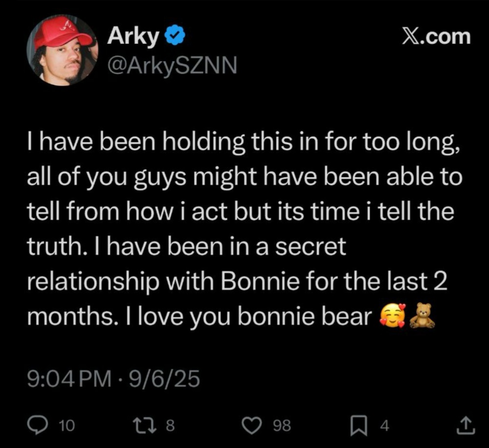Click the X.com label

[436, 37]
